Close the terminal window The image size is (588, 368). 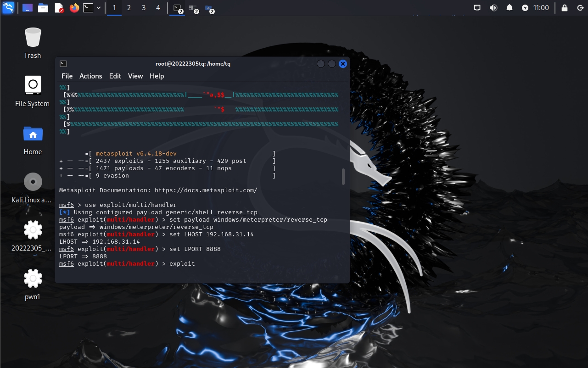pos(343,64)
